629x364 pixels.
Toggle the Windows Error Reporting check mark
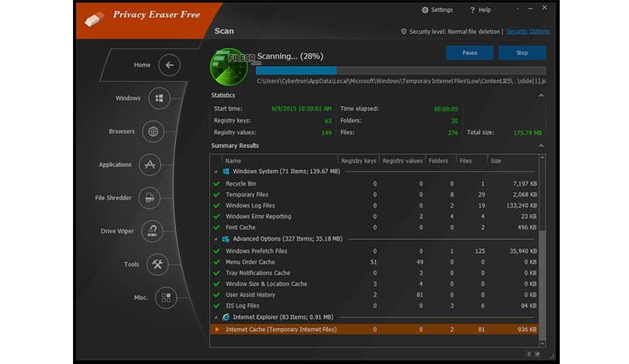pos(217,217)
